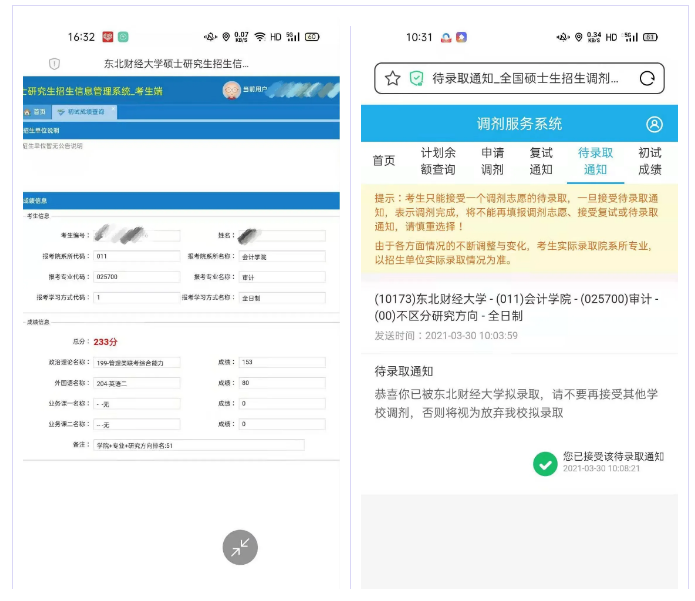Click the 报考专业名称 field showing 审计

coord(282,277)
